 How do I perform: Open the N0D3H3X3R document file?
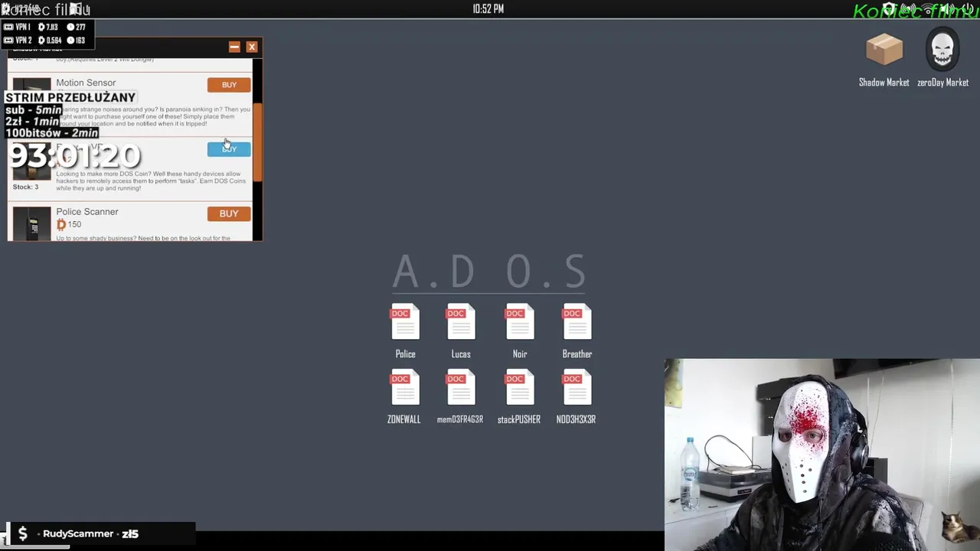(577, 388)
